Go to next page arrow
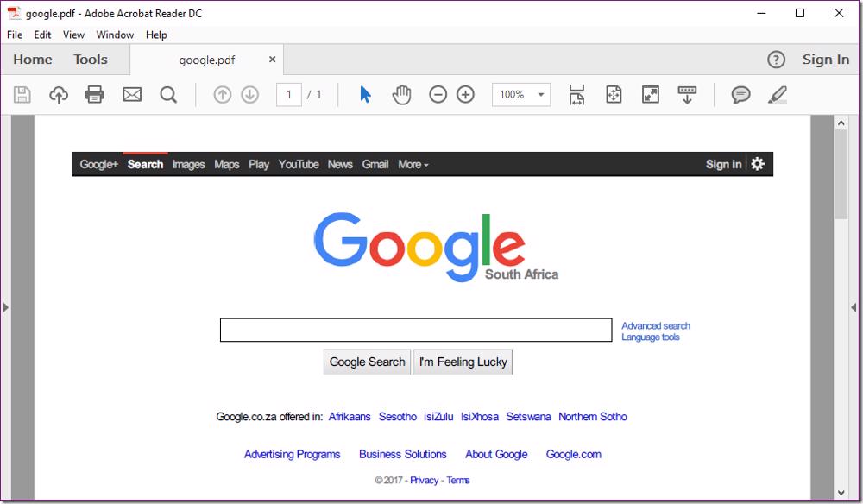The width and height of the screenshot is (863, 504). pyautogui.click(x=250, y=95)
